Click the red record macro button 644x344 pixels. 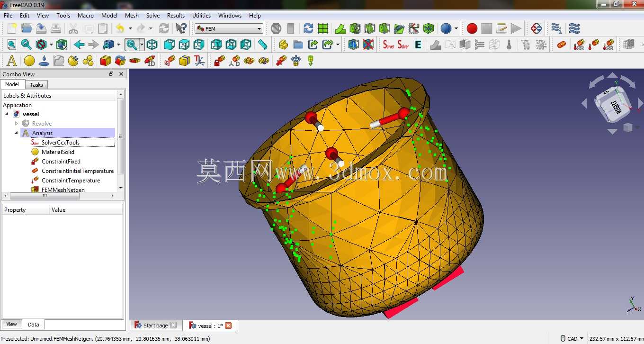472,28
